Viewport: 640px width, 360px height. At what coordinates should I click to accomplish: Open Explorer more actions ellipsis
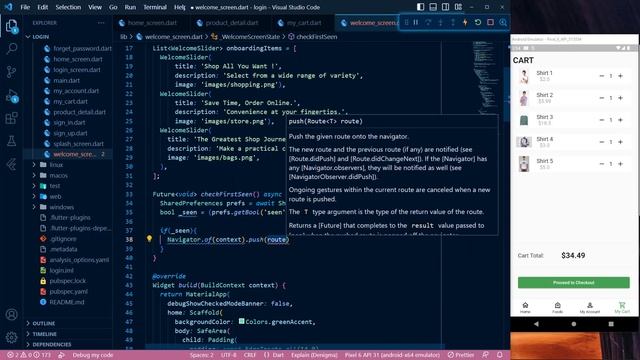(101, 23)
